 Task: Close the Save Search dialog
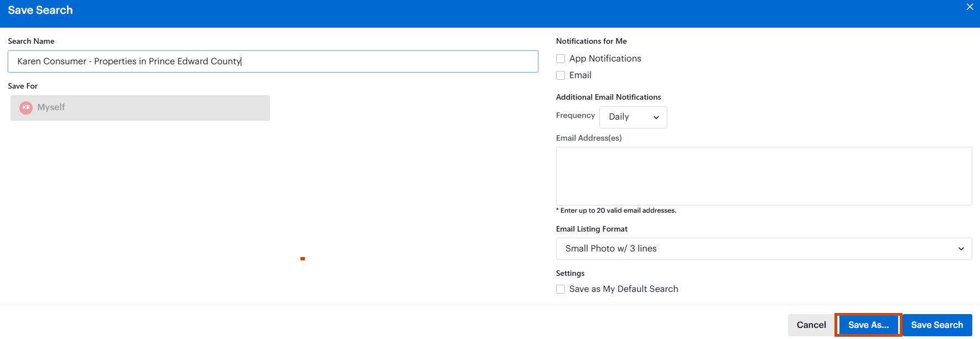[969, 7]
